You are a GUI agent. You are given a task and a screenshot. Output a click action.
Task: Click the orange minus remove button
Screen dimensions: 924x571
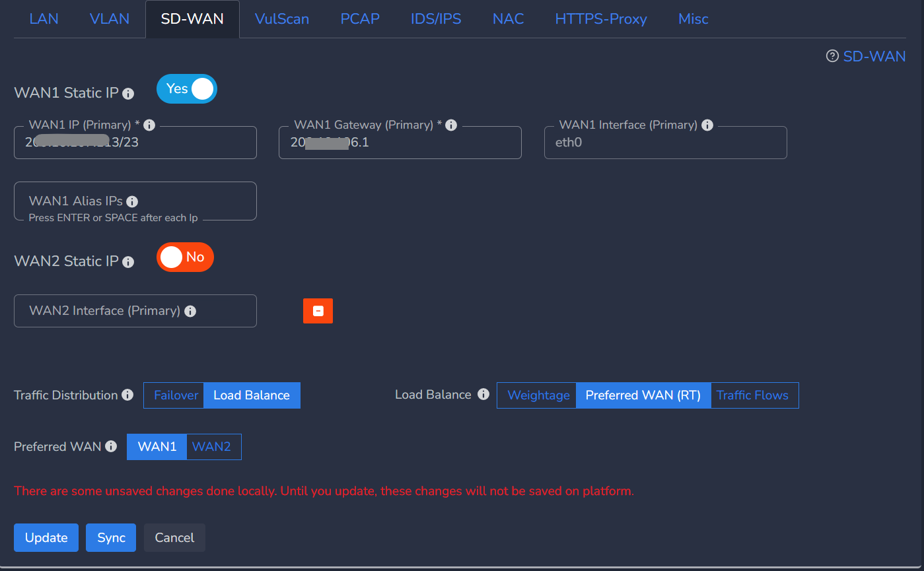pos(318,311)
